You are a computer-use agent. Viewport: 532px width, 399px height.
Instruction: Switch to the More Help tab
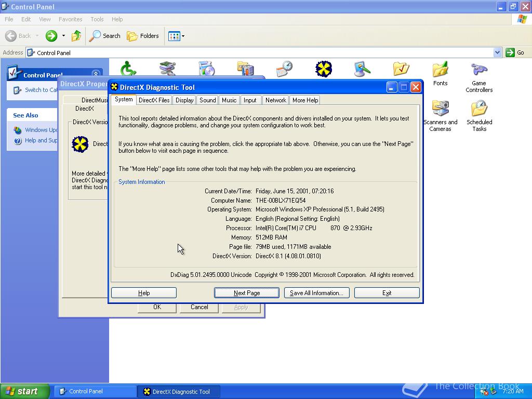[x=305, y=100]
